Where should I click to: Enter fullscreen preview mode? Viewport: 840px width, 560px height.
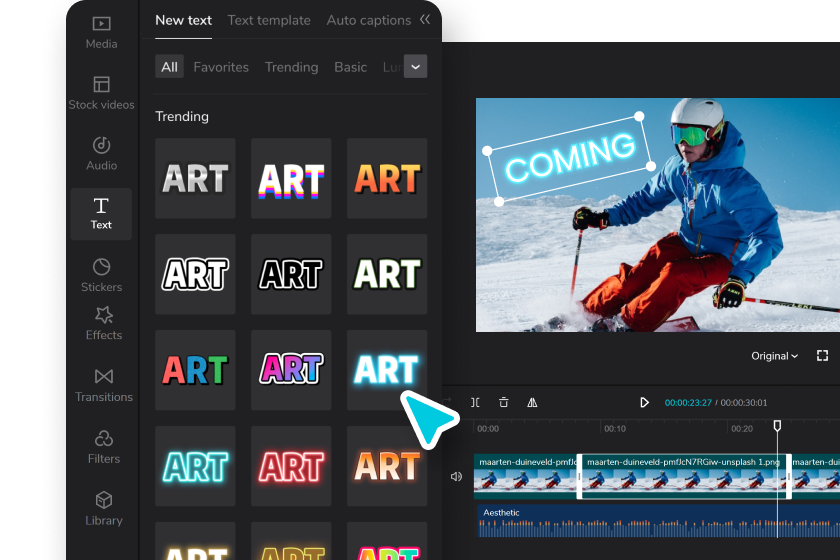pyautogui.click(x=822, y=356)
